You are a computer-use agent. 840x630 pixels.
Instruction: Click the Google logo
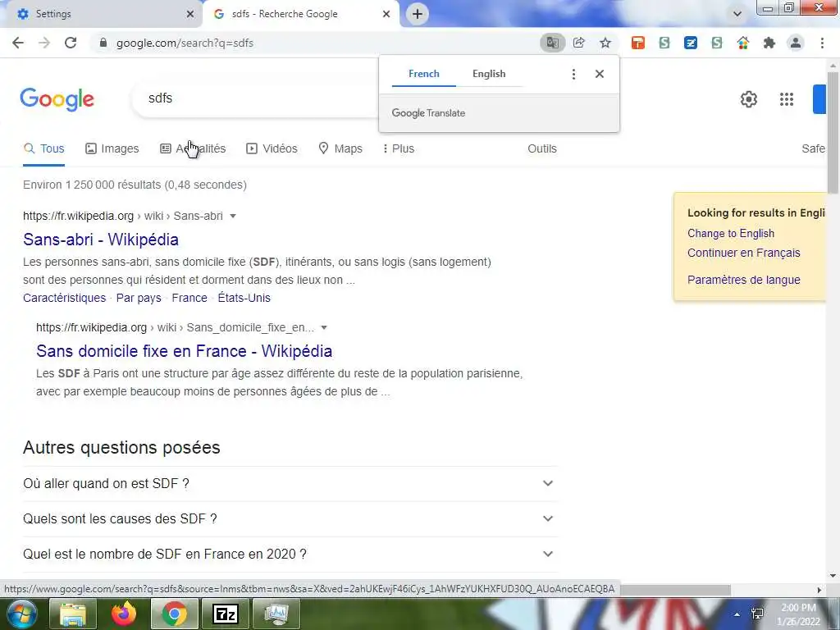click(57, 99)
